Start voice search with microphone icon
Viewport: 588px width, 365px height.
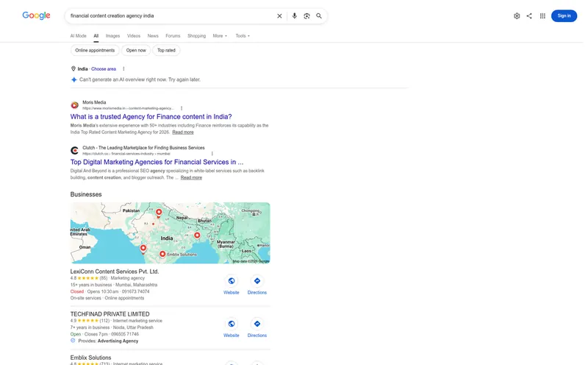(x=295, y=15)
